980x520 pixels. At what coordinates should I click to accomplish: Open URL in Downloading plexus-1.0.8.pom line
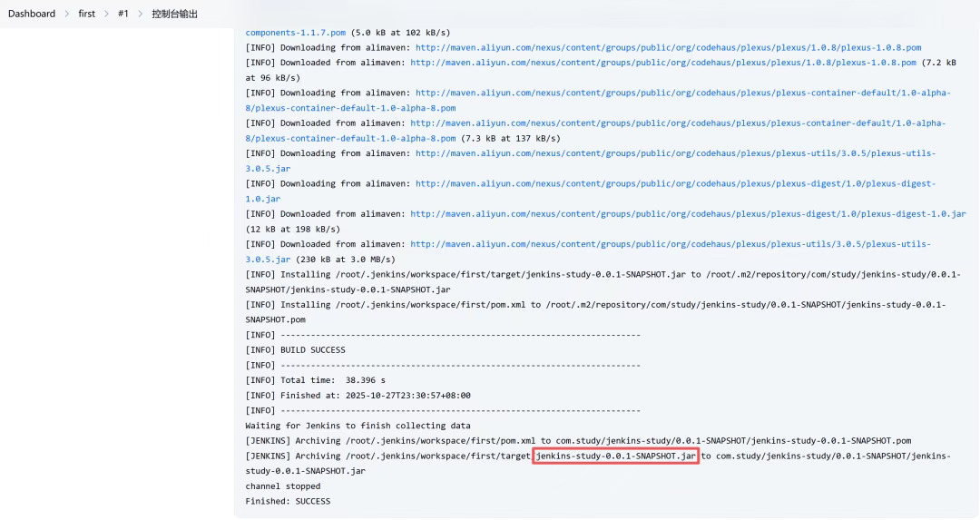click(x=668, y=47)
